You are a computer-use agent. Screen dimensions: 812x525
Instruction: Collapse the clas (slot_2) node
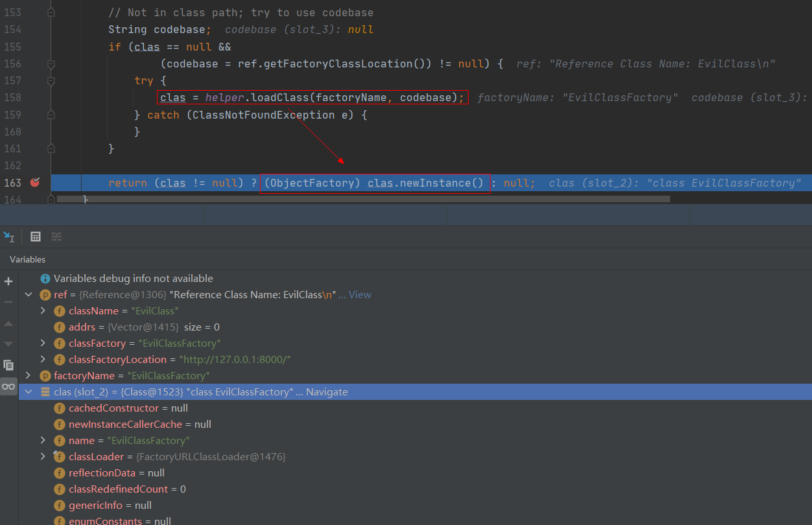click(x=28, y=392)
